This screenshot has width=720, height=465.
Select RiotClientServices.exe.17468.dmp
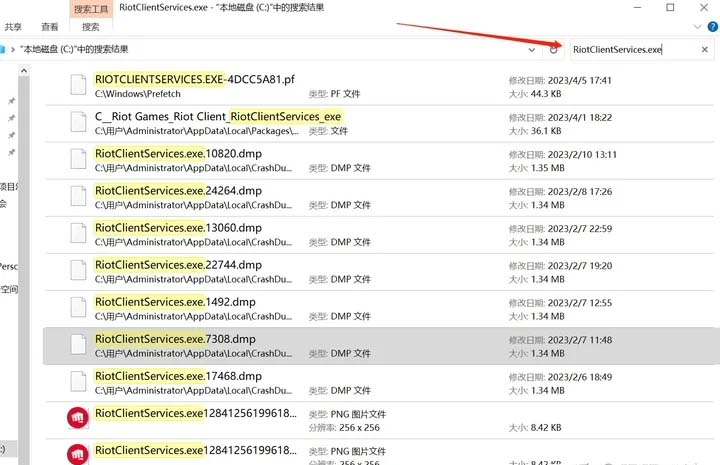click(x=379, y=383)
